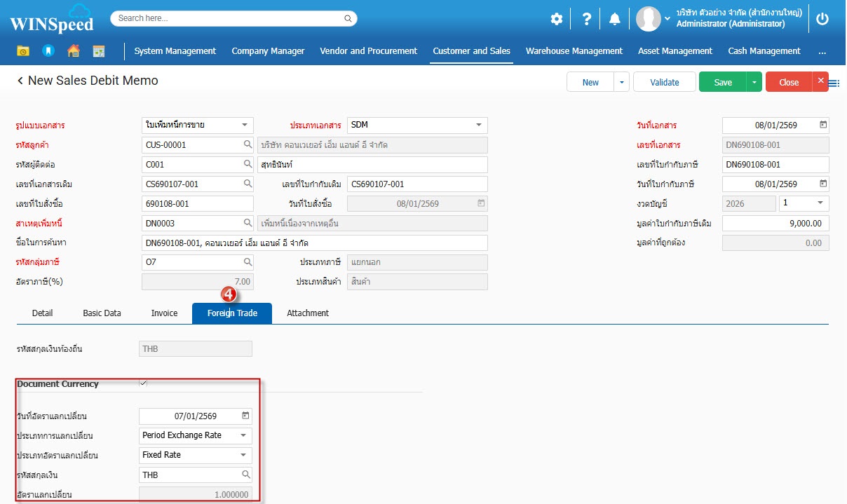Go to the home icon in toolbar

(73, 50)
